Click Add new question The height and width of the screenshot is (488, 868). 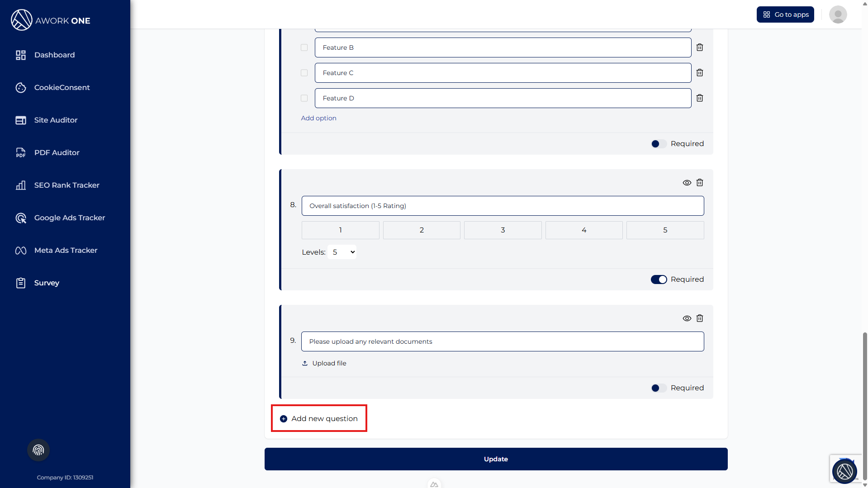point(319,419)
